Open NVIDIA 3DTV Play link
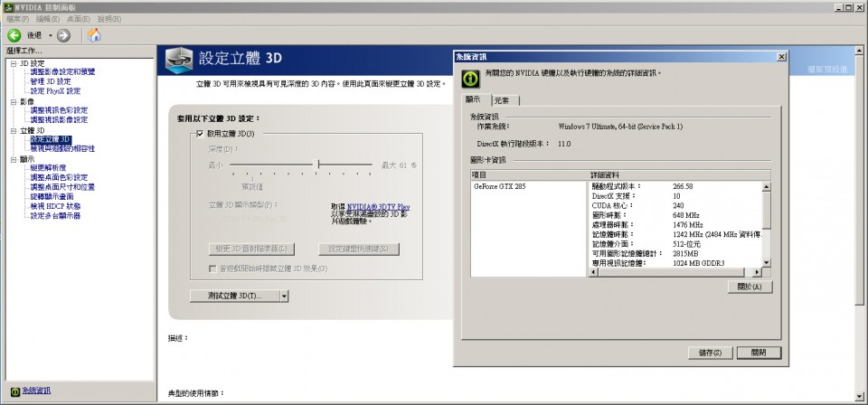This screenshot has height=405, width=868. tap(379, 207)
